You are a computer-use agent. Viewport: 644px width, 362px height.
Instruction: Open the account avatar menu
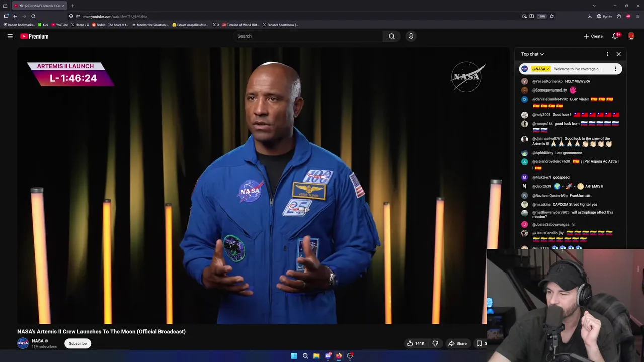(631, 36)
